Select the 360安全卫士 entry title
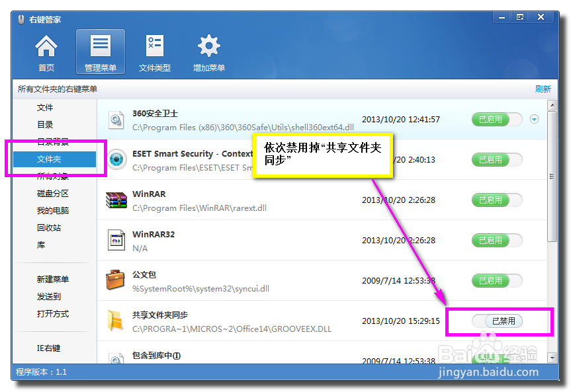 click(x=155, y=113)
